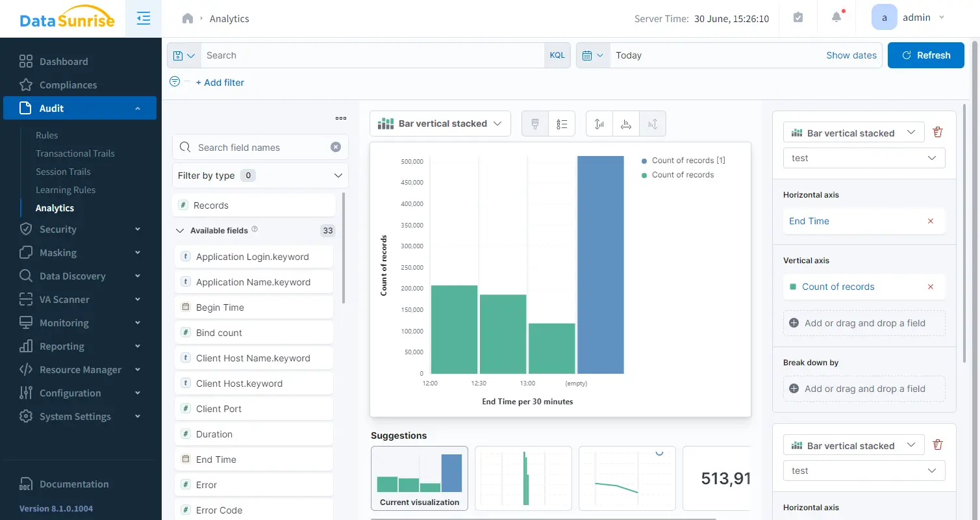The image size is (980, 520).
Task: Open the chart legend settings icon
Action: pos(562,123)
